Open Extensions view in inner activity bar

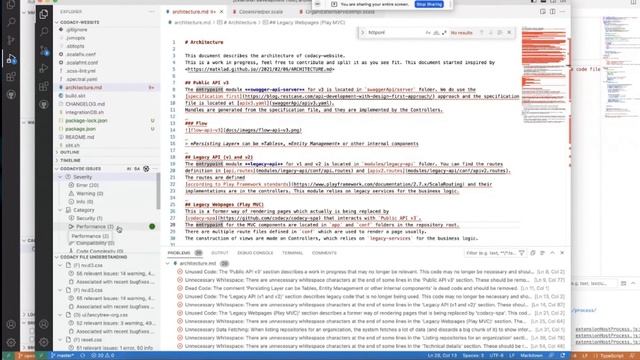(x=44, y=86)
